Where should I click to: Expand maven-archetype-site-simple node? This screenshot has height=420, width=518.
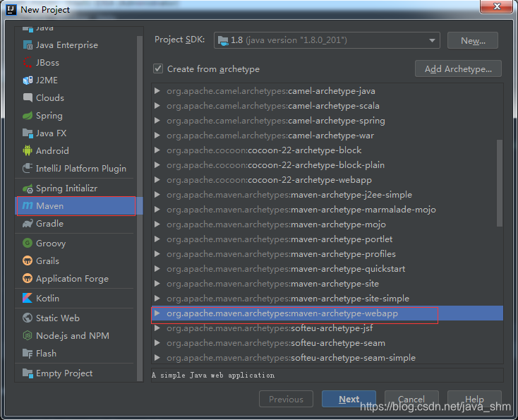[157, 299]
